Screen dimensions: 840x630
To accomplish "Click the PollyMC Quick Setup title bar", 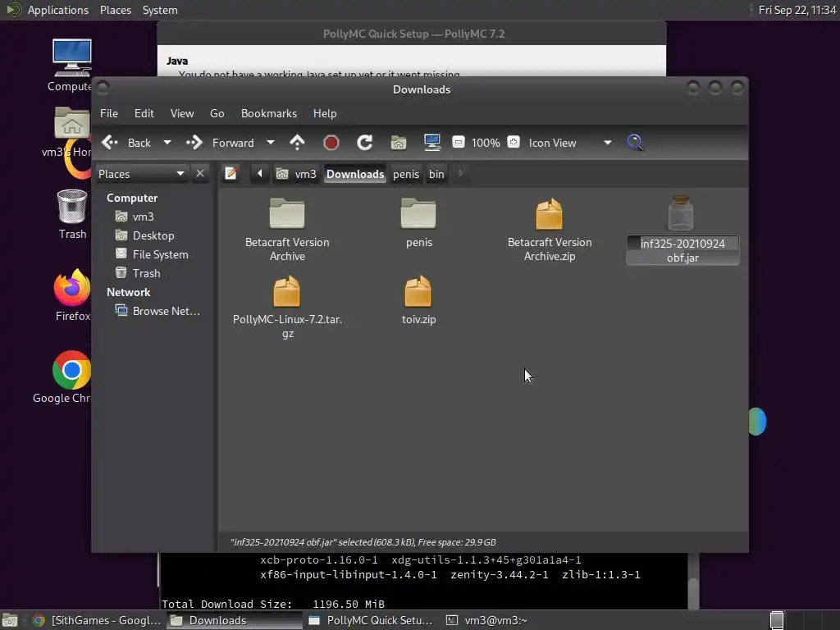I will click(412, 33).
